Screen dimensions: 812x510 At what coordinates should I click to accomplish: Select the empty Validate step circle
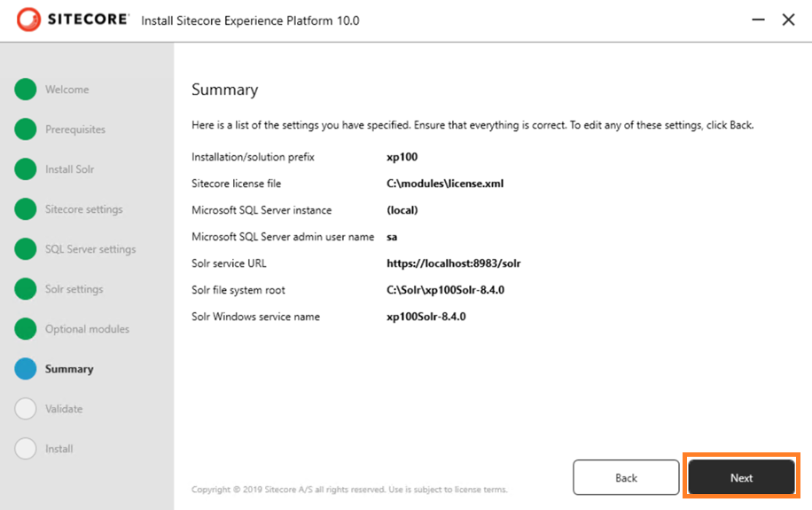[x=26, y=408]
